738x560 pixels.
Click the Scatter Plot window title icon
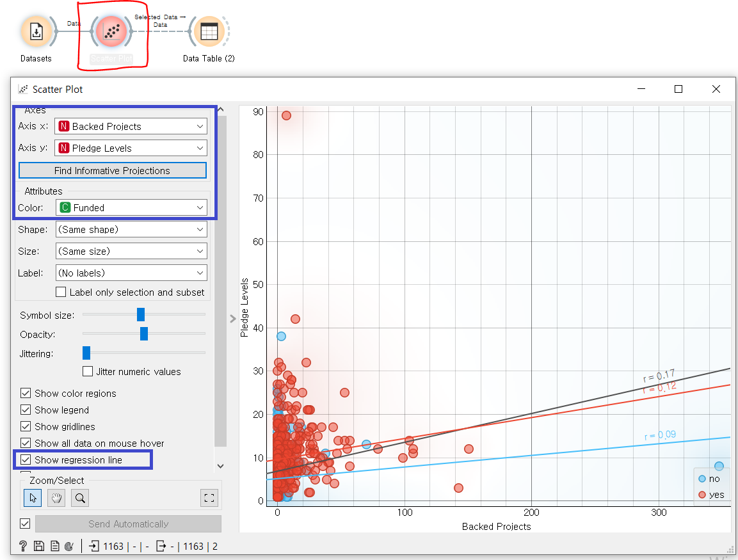22,89
